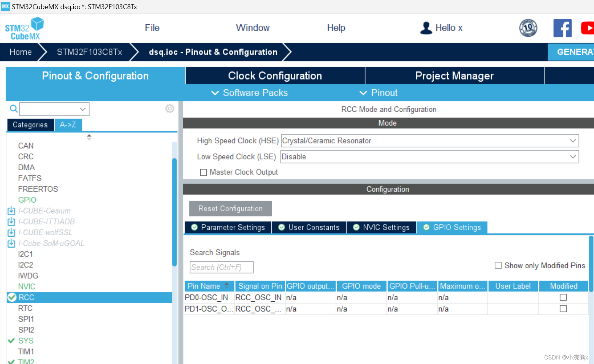Select TIM1 in the category list
The height and width of the screenshot is (364, 594).
[x=26, y=351]
